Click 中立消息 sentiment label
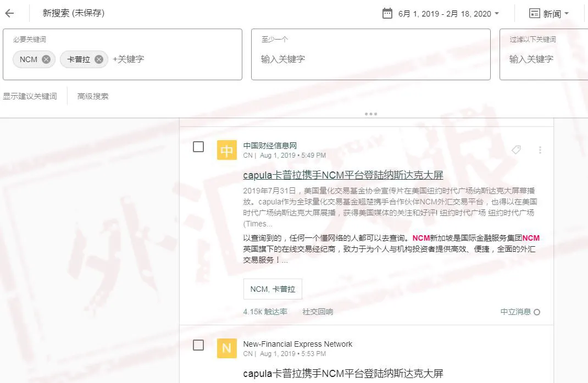Screen dimensions: 588x383 tap(515, 312)
